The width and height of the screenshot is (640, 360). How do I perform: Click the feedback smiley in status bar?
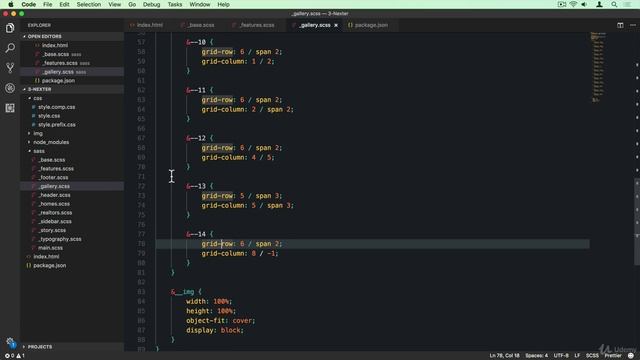(631, 356)
